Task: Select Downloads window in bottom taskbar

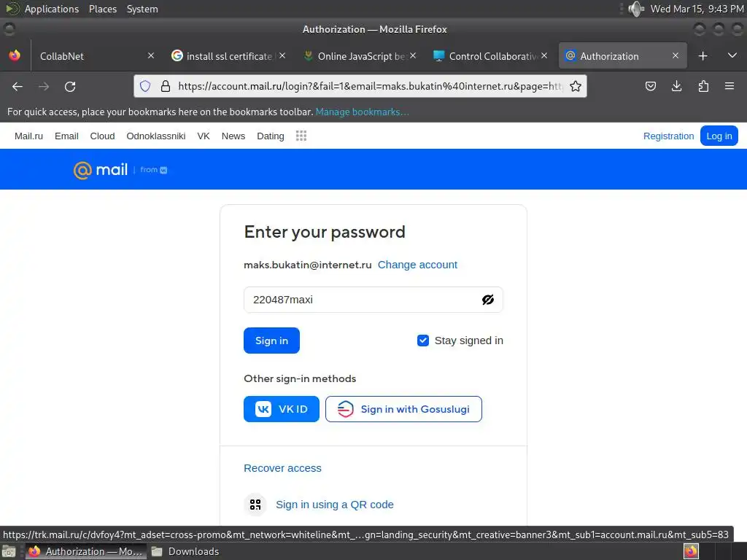Action: (x=186, y=551)
